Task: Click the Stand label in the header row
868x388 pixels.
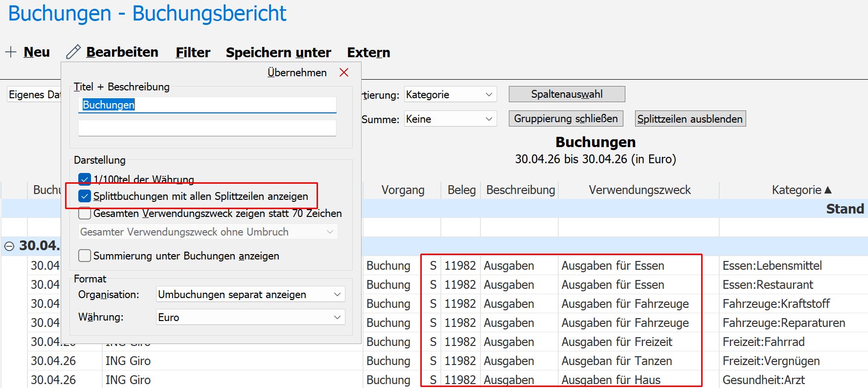Action: click(845, 209)
